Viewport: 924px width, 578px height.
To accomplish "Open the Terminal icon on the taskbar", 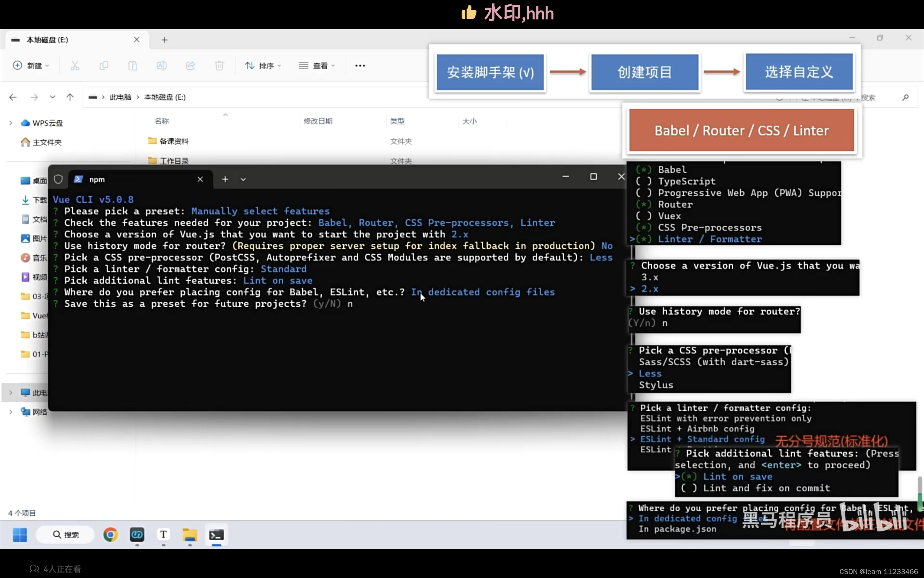I will 217,535.
